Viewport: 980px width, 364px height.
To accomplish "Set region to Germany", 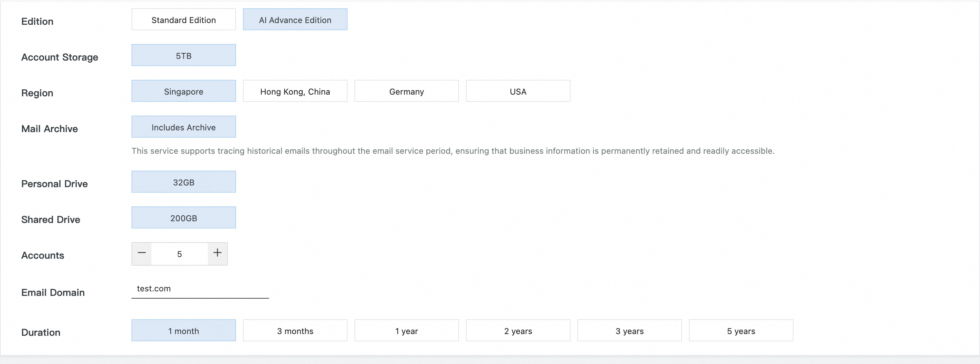I will coord(406,91).
